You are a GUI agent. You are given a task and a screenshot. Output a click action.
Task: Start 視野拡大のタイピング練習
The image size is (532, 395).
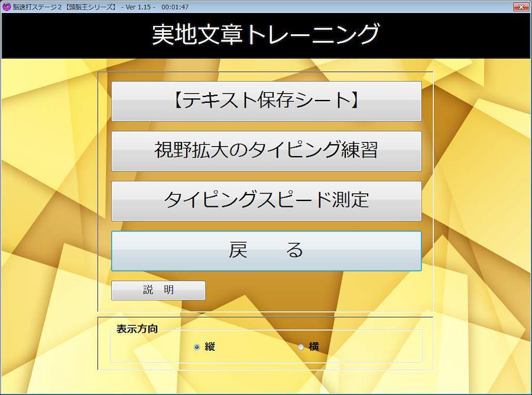coord(266,151)
